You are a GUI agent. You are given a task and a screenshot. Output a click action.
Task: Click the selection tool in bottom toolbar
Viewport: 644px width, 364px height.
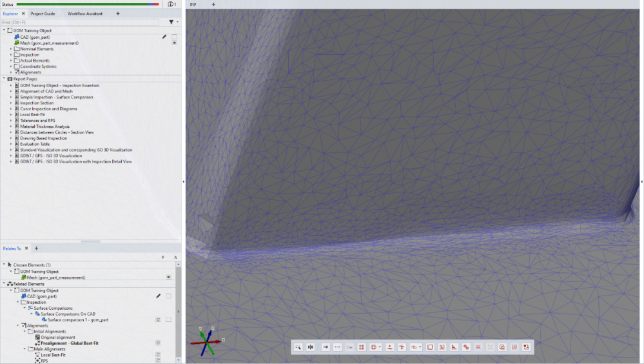pos(298,347)
